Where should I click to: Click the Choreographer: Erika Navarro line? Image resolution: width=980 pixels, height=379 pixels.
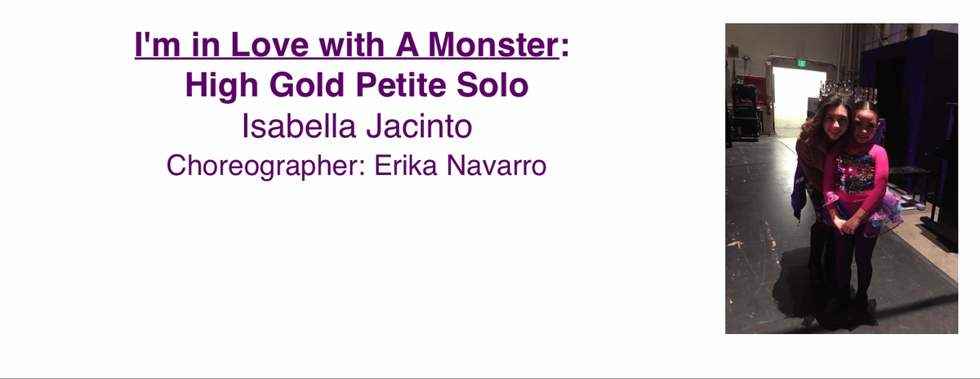[357, 165]
